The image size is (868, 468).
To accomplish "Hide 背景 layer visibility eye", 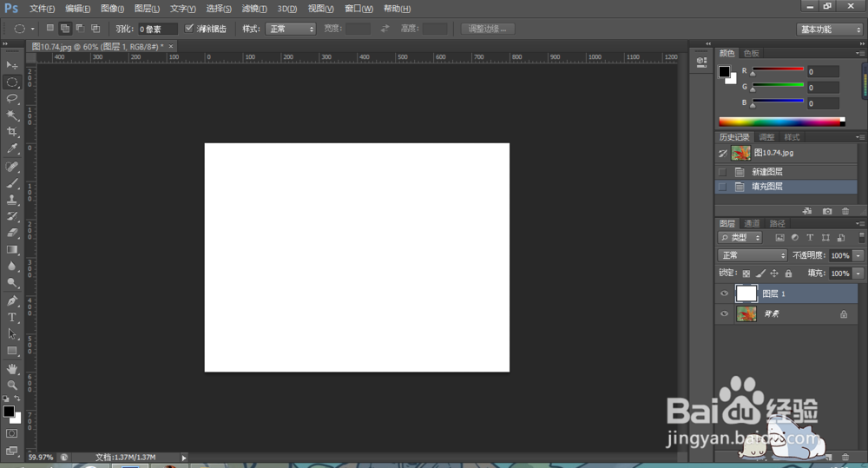I will 724,314.
